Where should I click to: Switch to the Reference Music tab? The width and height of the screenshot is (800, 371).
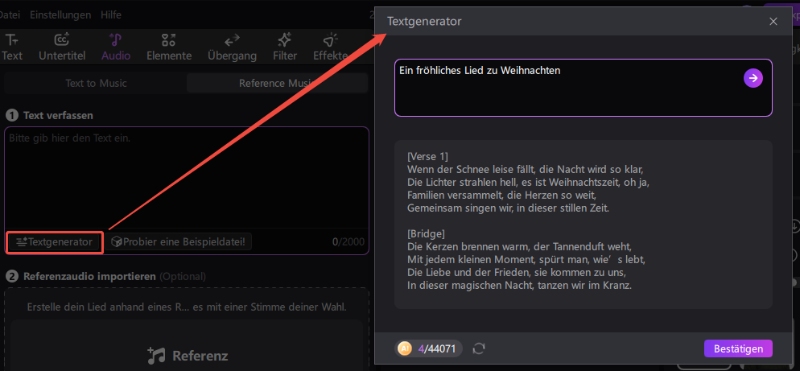pos(277,83)
